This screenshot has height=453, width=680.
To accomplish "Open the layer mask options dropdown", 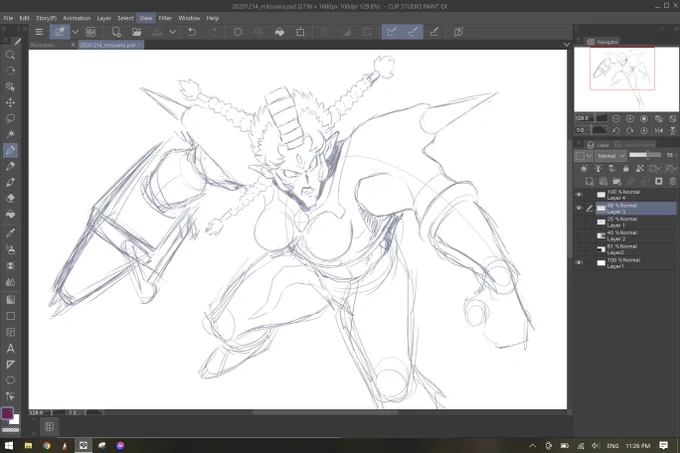I will pyautogui.click(x=655, y=168).
